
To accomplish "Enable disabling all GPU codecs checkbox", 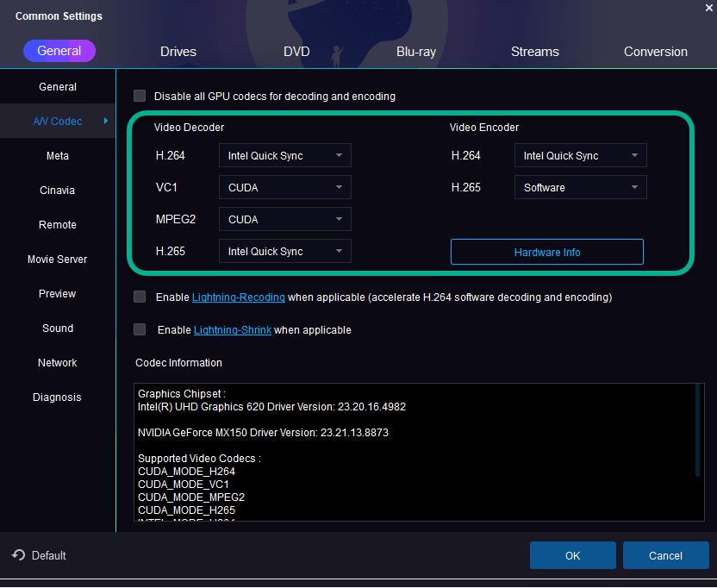I will (x=140, y=96).
